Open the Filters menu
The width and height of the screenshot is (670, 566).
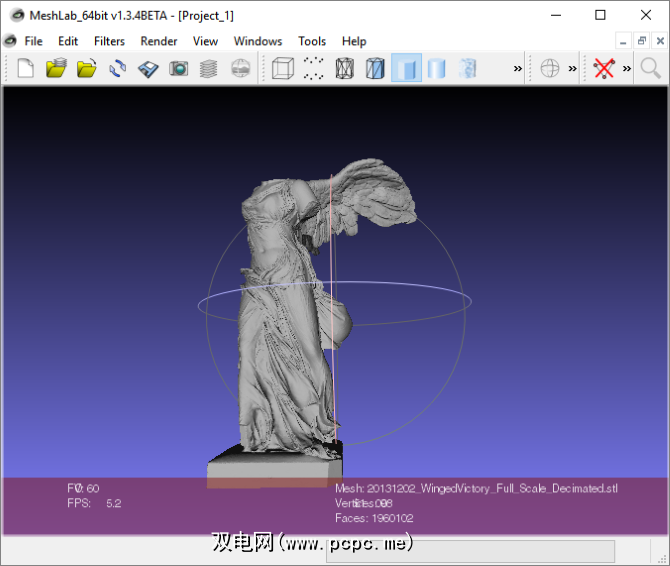pos(109,41)
